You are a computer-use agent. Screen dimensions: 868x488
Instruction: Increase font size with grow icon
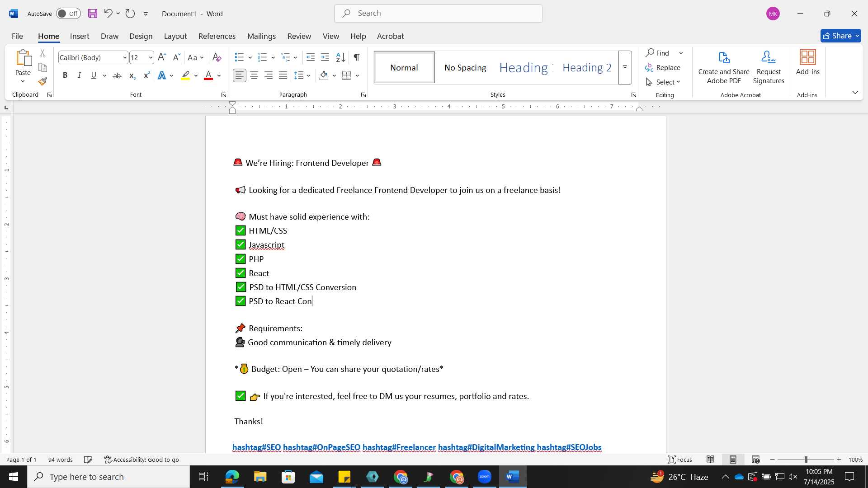(x=162, y=57)
